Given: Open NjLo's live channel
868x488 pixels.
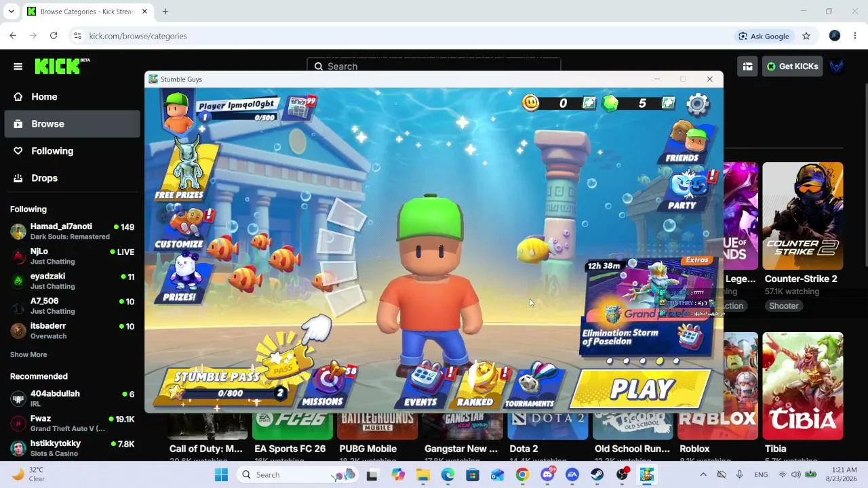Looking at the screenshot, I should [x=72, y=256].
